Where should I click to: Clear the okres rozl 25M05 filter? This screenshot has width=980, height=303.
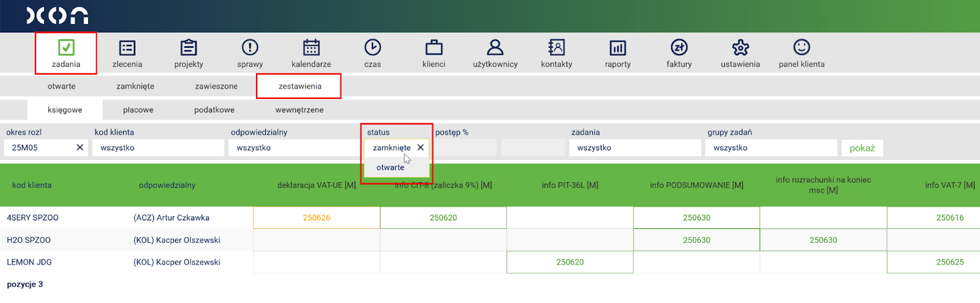pos(80,148)
